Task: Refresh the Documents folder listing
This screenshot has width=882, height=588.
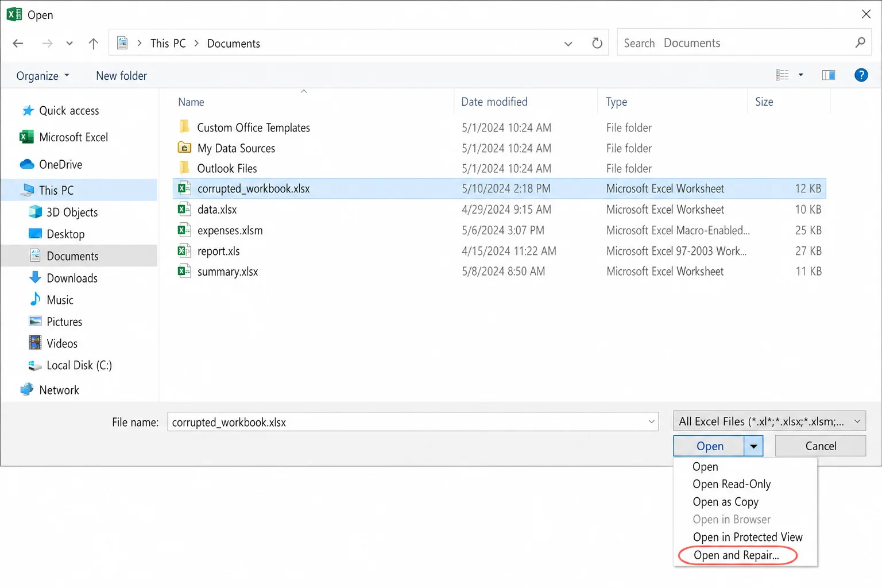Action: click(597, 43)
